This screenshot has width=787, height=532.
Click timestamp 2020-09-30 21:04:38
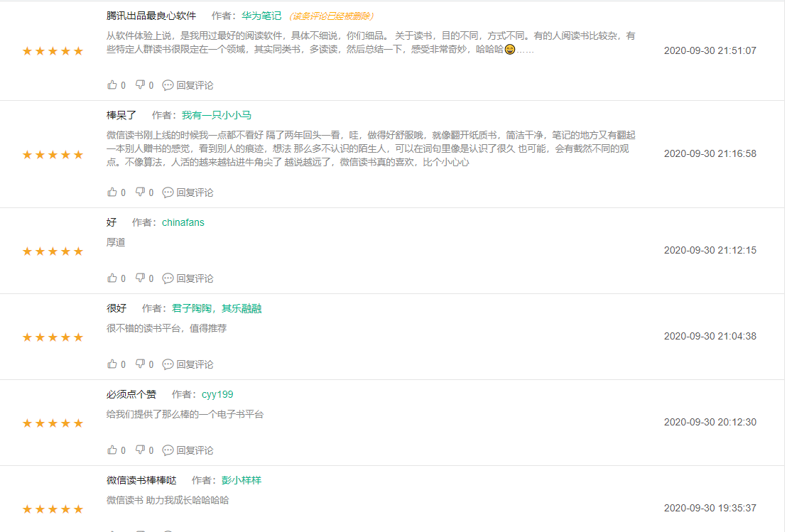(x=710, y=336)
